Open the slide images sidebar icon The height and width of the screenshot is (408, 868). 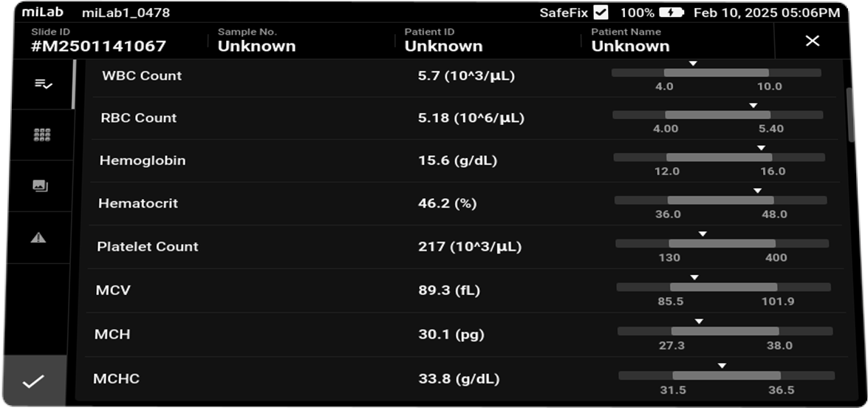(x=40, y=186)
